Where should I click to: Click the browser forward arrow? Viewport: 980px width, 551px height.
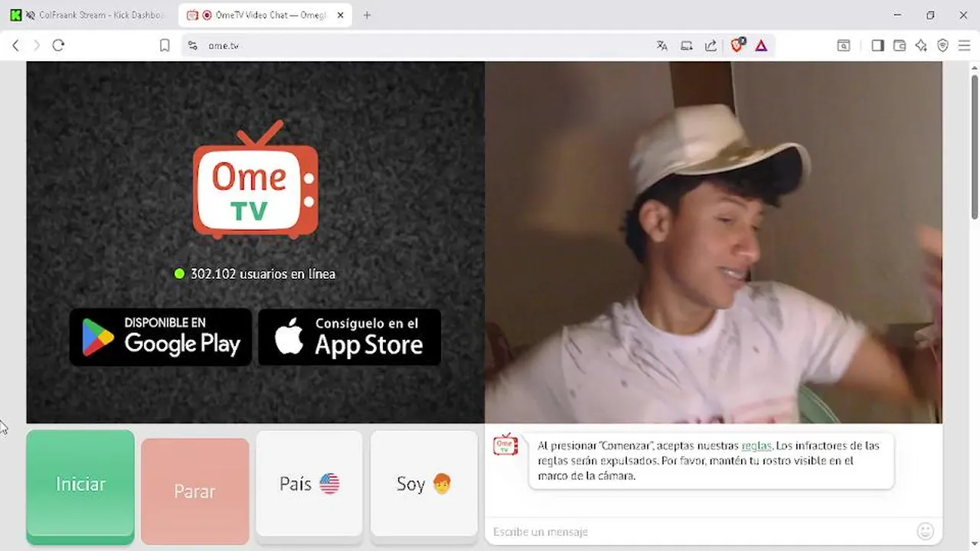pos(36,45)
